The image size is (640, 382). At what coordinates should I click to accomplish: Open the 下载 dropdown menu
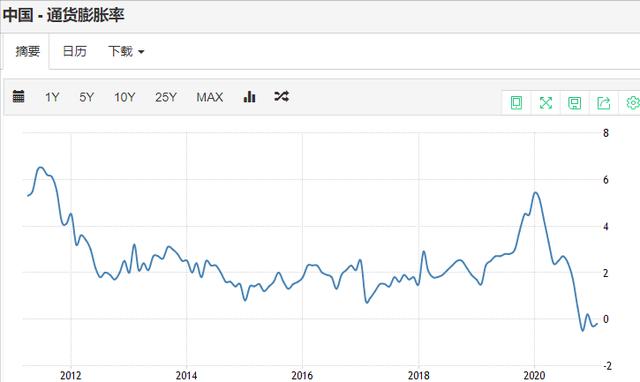point(126,51)
